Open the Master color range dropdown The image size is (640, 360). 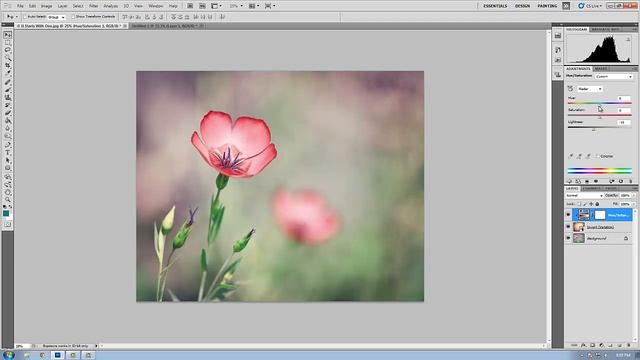coord(590,89)
